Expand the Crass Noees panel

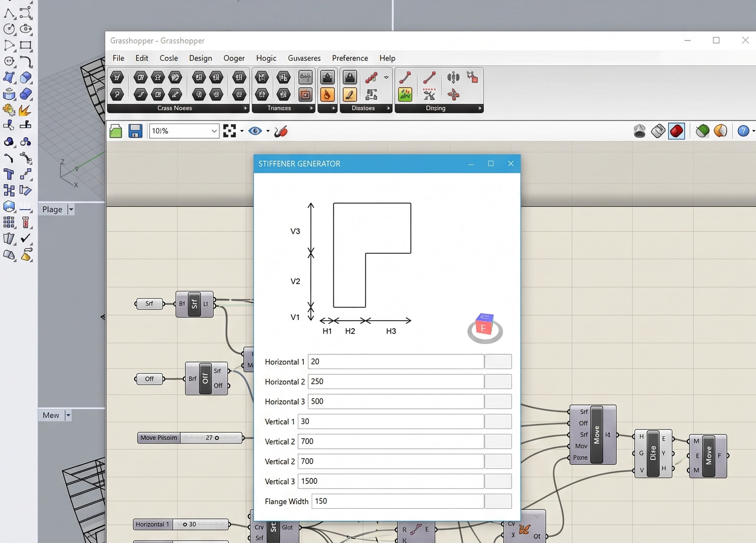245,109
